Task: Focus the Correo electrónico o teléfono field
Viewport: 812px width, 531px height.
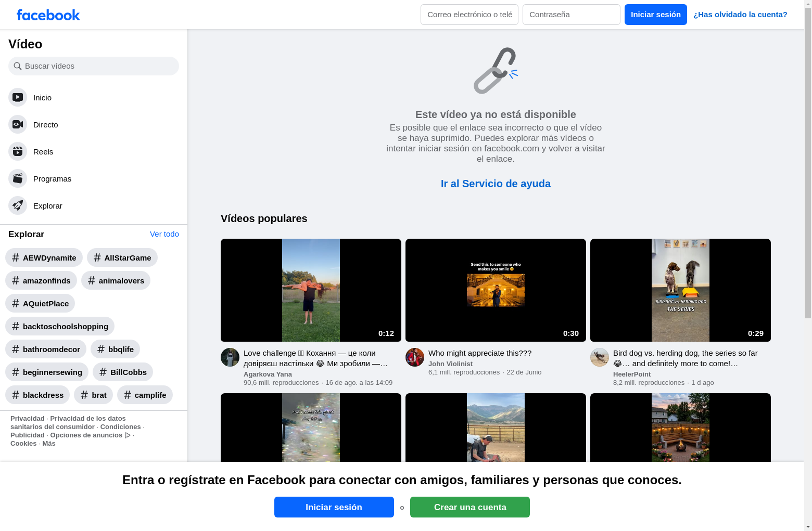Action: (x=470, y=15)
